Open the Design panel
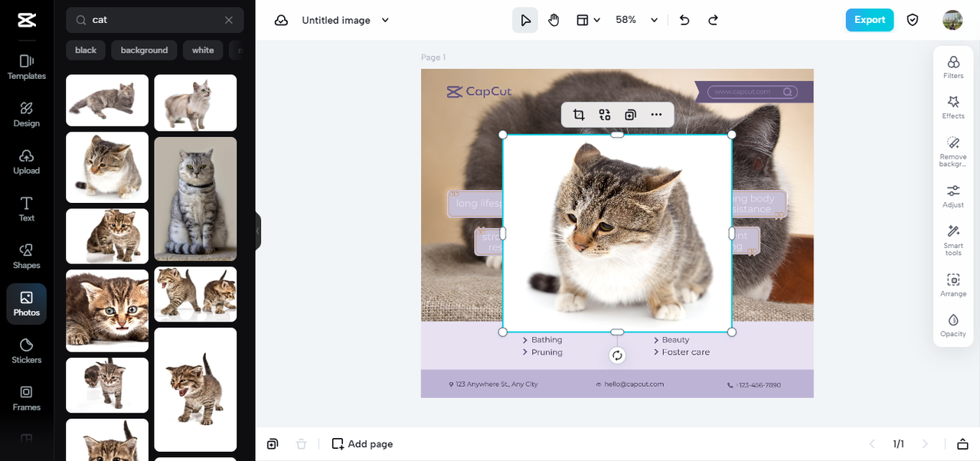Viewport: 980px width, 461px height. click(27, 114)
